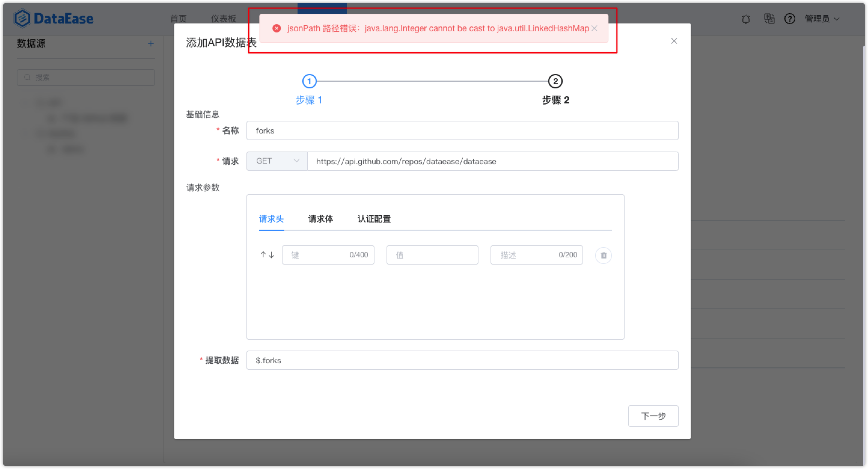Click the plus icon beside 数据源
This screenshot has width=868, height=469.
tap(151, 44)
